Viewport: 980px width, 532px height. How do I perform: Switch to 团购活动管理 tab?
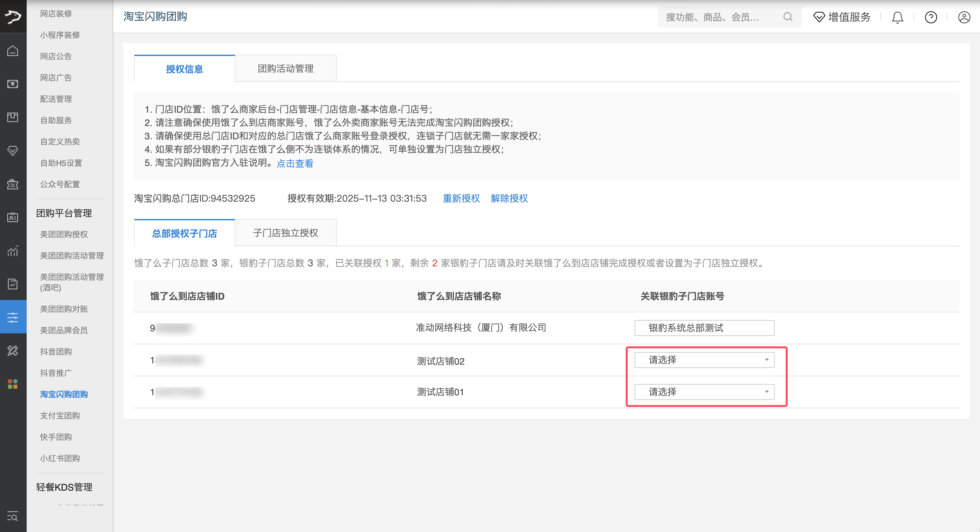pyautogui.click(x=285, y=68)
